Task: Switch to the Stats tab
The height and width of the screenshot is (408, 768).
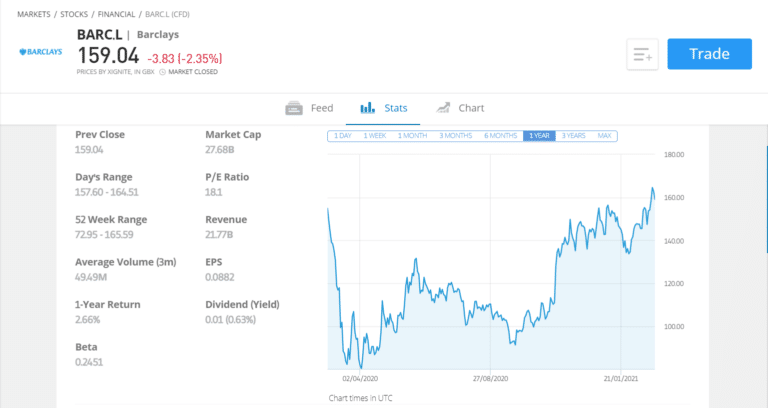Action: (x=384, y=108)
